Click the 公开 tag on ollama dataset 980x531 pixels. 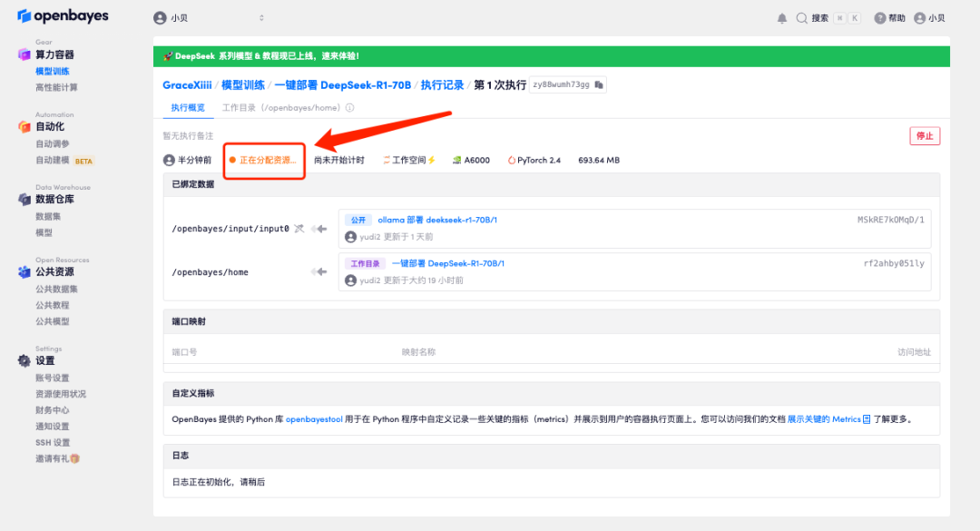pyautogui.click(x=358, y=221)
